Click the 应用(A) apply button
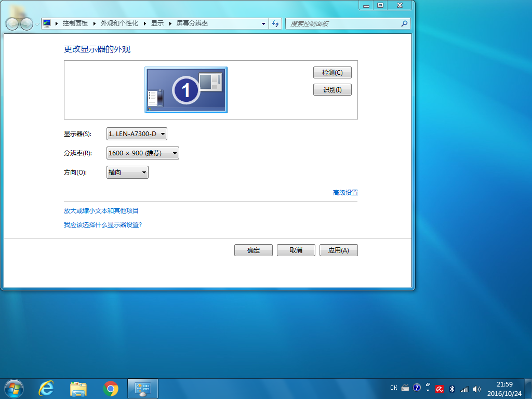532x399 pixels. tap(339, 250)
